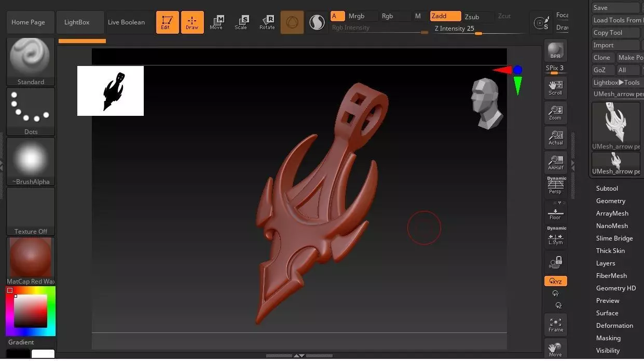Switch to the Move transform tool
This screenshot has width=644, height=361.
click(216, 22)
